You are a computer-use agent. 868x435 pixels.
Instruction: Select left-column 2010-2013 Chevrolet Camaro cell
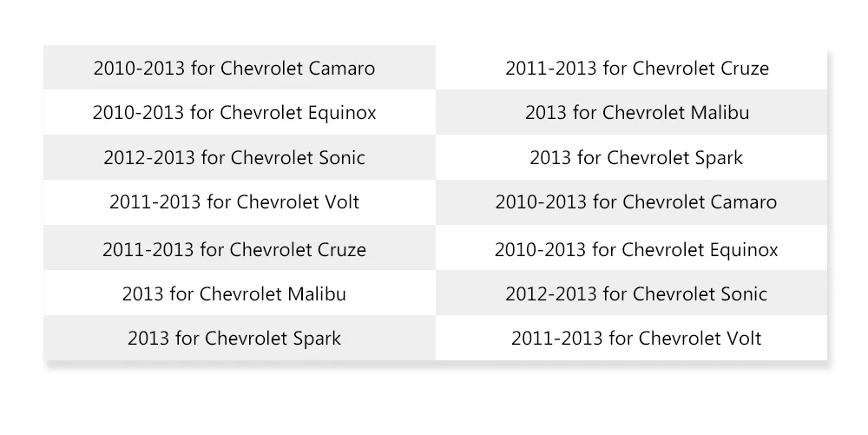(240, 68)
